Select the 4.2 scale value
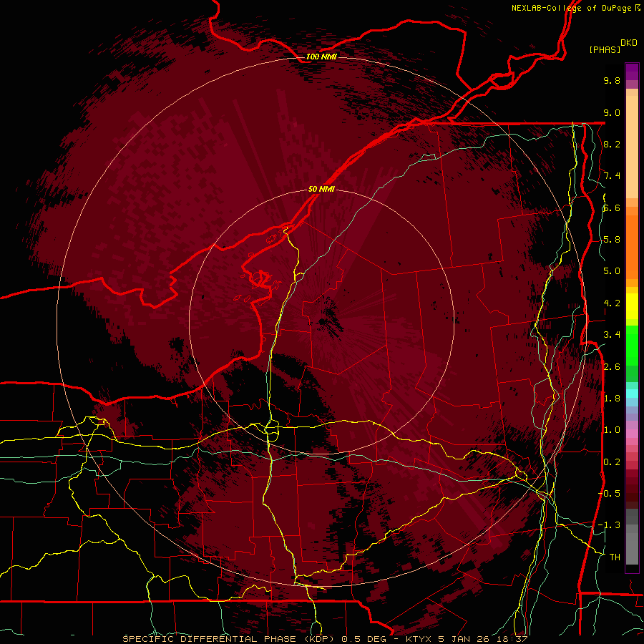This screenshot has width=644, height=644. coord(612,303)
